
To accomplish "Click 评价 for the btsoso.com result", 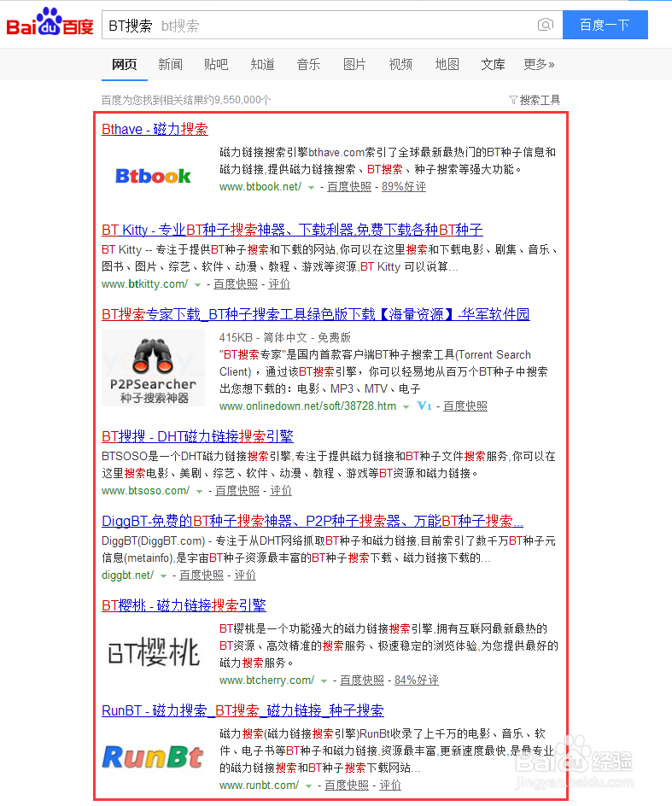I will 281,491.
